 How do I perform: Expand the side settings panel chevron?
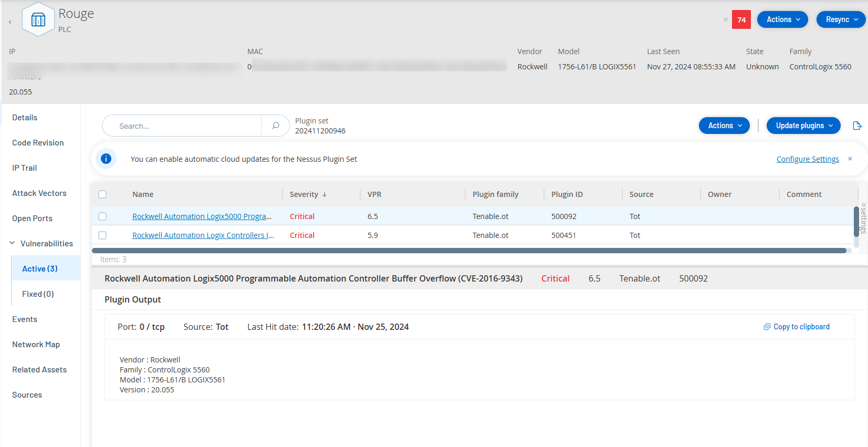point(863,205)
